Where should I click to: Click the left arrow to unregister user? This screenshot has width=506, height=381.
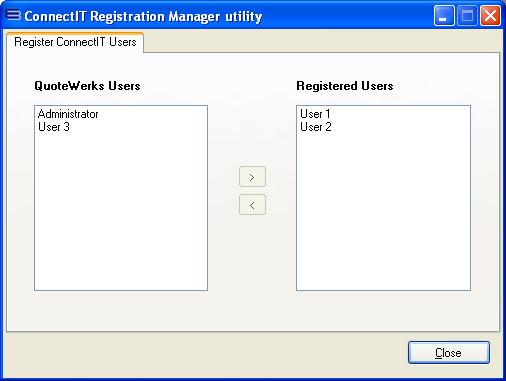point(252,205)
